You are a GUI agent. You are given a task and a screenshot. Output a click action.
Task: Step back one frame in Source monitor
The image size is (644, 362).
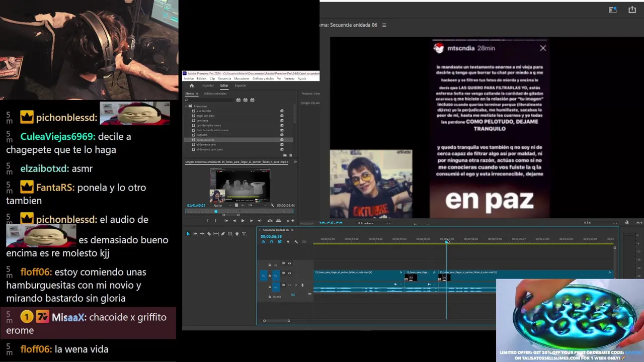pos(234,221)
